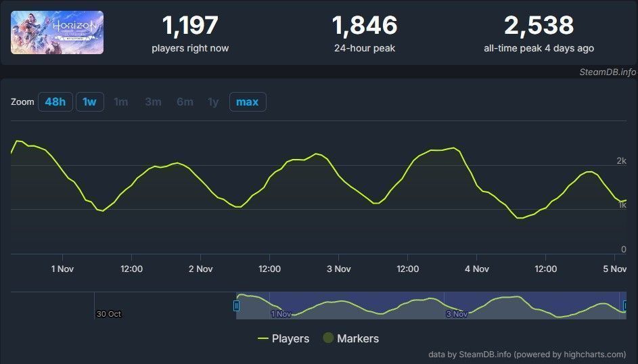Toggle the Players series in legend
The image size is (638, 364).
click(283, 338)
